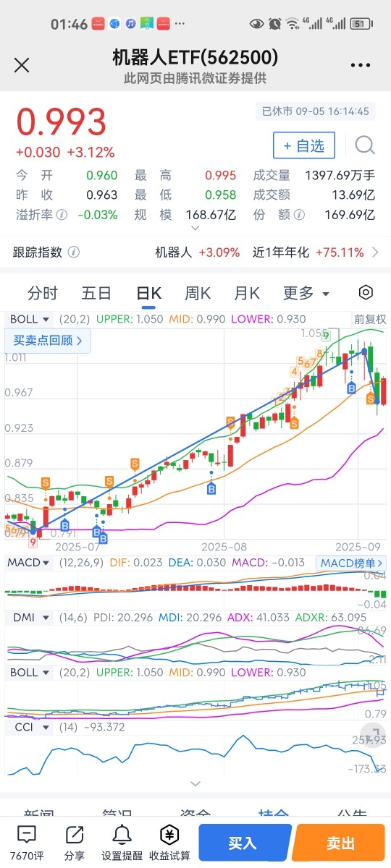Image resolution: width=391 pixels, height=868 pixels.
Task: Switch to the 五日 tab
Action: tap(96, 293)
